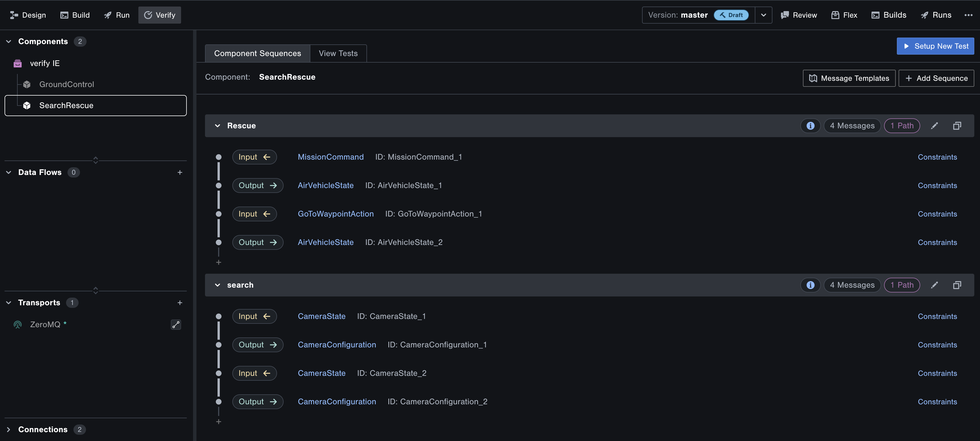The height and width of the screenshot is (441, 980).
Task: Select the verify IE package
Action: 44,63
